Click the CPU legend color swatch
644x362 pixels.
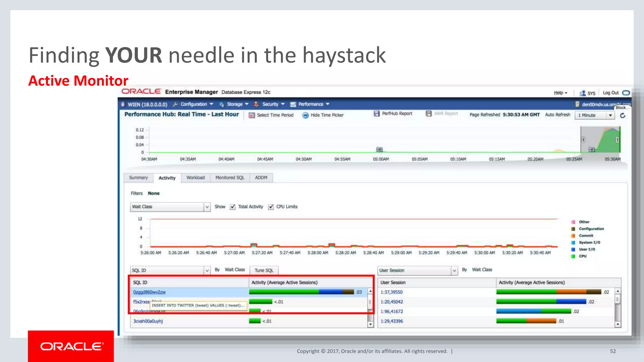click(573, 256)
